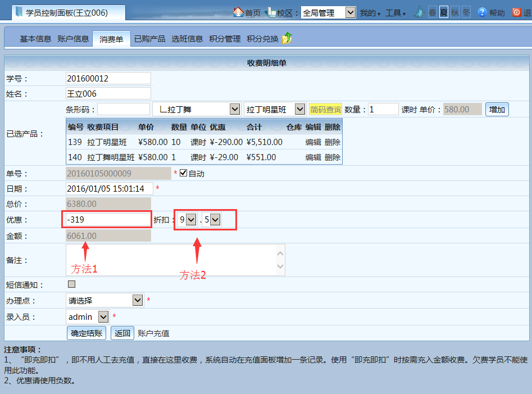Screen dimensions: 532x394
Task: Click the ¥5,510.00 total cell
Action: [264, 142]
